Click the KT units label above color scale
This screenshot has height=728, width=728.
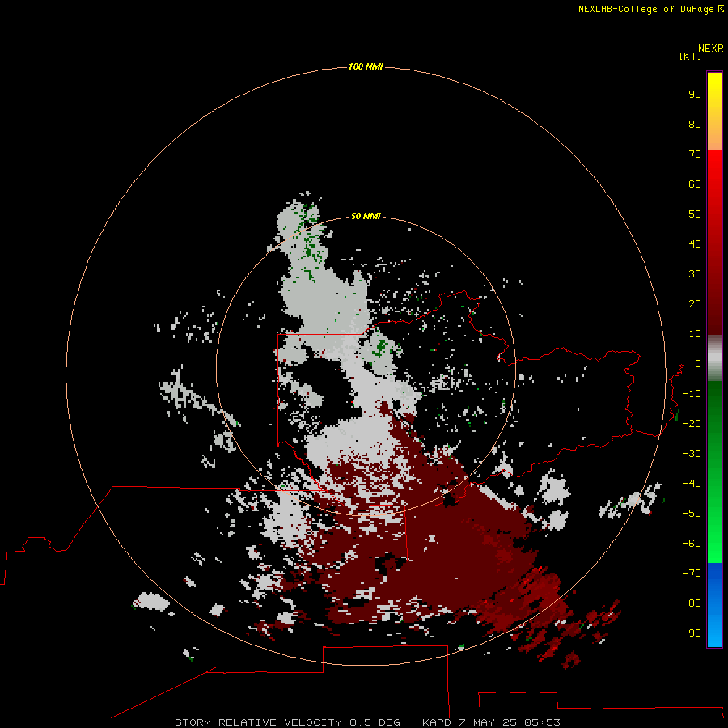click(691, 56)
